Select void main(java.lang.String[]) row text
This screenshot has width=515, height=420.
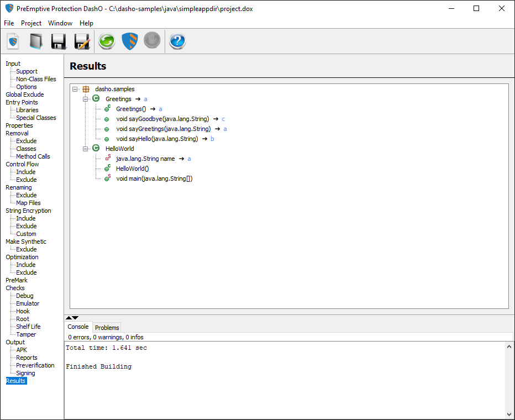154,179
